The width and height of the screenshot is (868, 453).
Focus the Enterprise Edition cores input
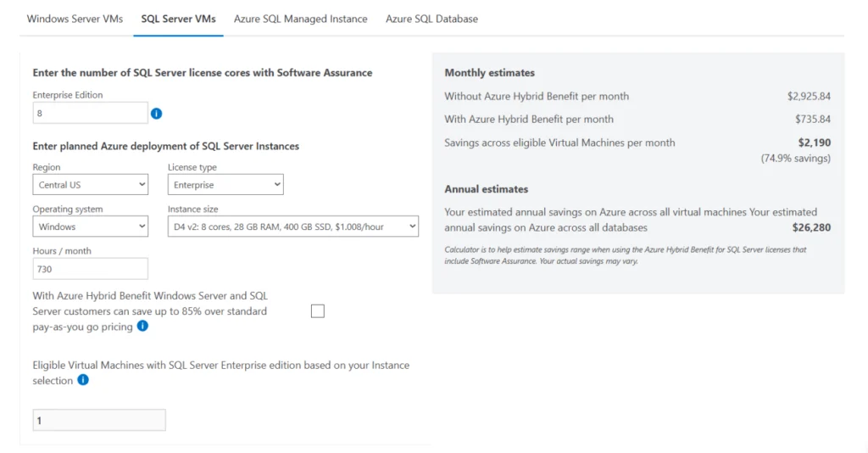point(90,113)
